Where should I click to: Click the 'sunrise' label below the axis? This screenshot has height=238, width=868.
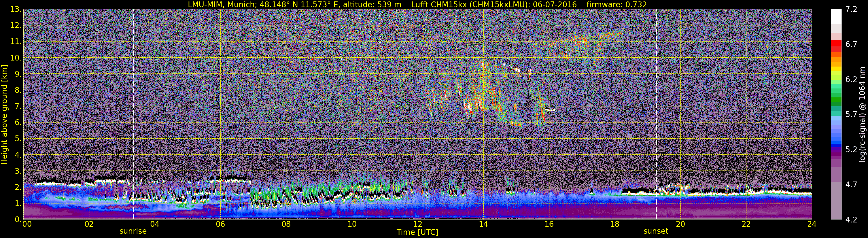pyautogui.click(x=133, y=231)
